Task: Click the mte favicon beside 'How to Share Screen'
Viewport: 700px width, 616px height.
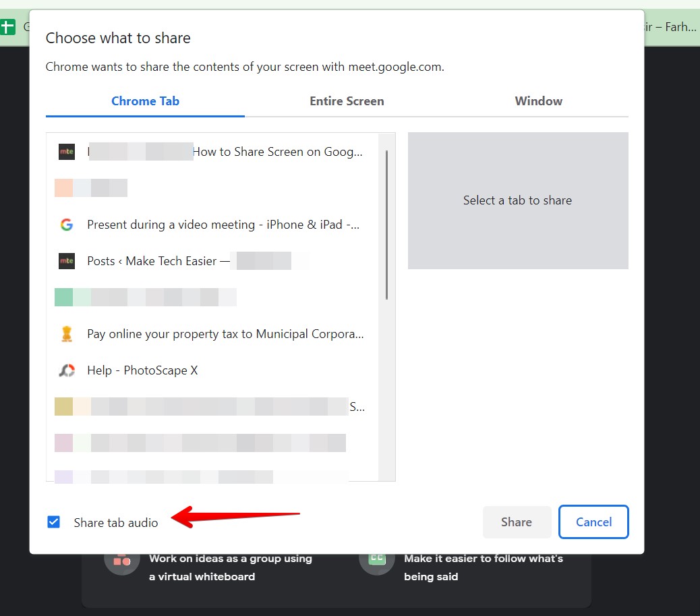Action: point(67,152)
